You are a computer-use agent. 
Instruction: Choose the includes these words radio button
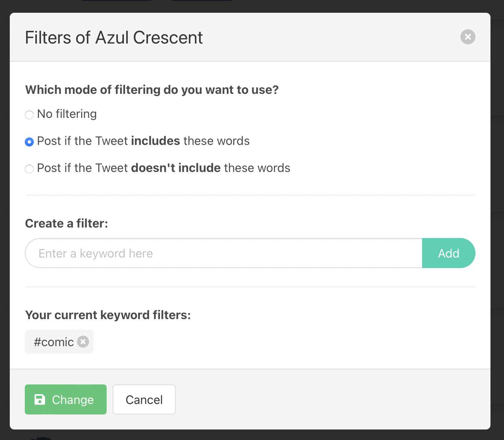pyautogui.click(x=29, y=142)
